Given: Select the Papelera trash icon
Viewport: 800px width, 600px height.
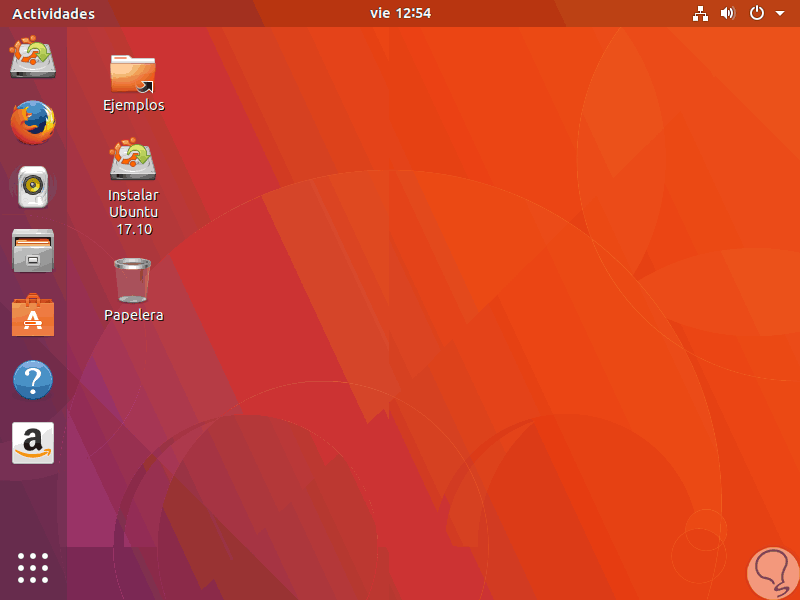Looking at the screenshot, I should [x=133, y=281].
